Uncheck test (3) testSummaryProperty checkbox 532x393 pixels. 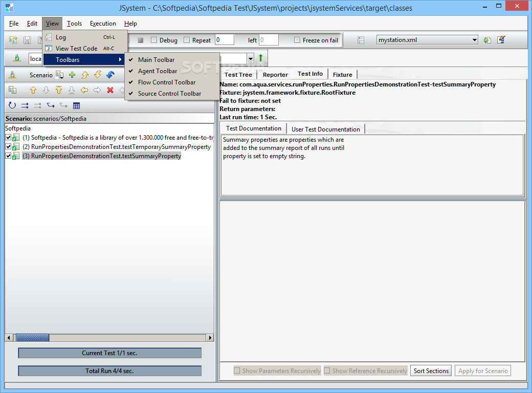(x=9, y=156)
